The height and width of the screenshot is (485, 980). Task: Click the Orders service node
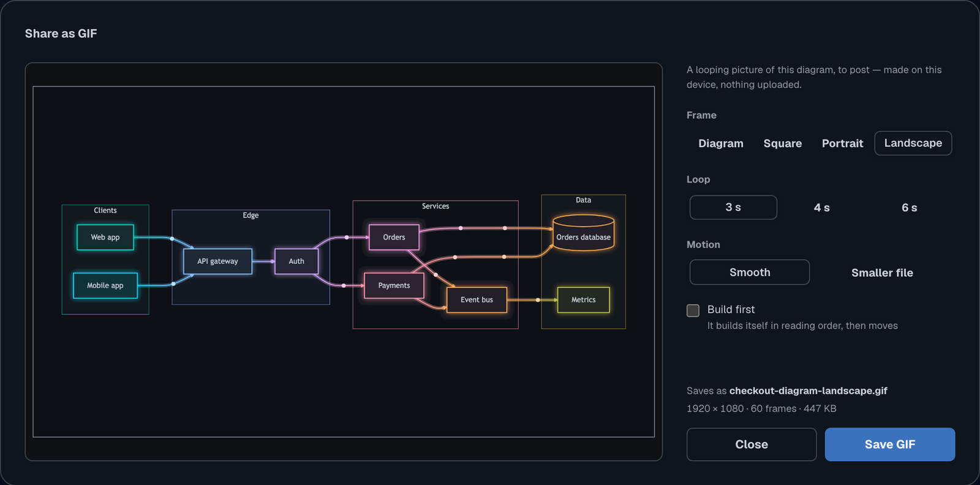pos(394,238)
